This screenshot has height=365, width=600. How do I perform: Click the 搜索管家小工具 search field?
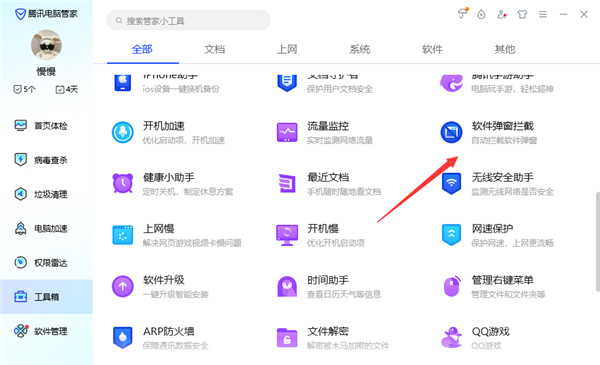[x=188, y=20]
